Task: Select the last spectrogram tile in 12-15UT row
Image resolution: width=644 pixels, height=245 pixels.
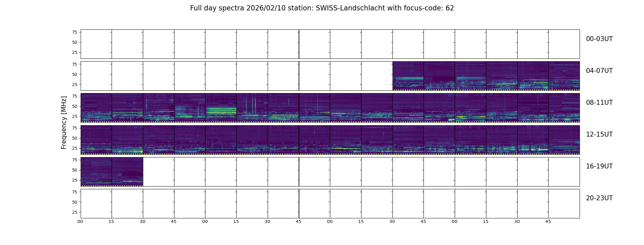Action: (x=564, y=140)
